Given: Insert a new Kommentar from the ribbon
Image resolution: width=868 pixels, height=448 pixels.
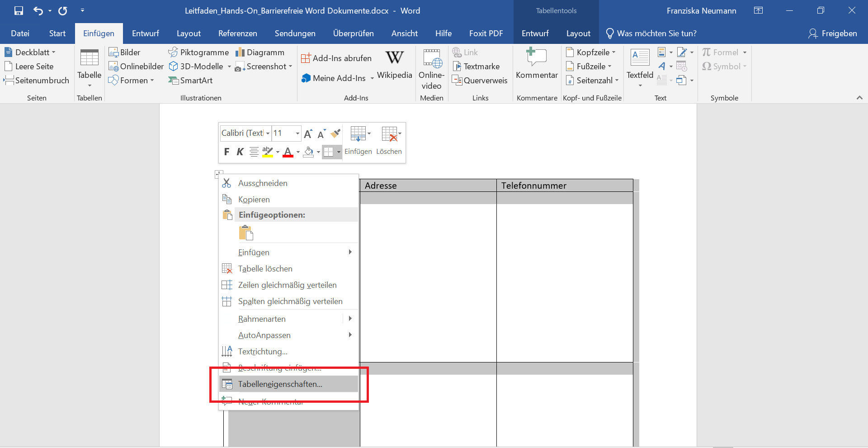Looking at the screenshot, I should 537,65.
